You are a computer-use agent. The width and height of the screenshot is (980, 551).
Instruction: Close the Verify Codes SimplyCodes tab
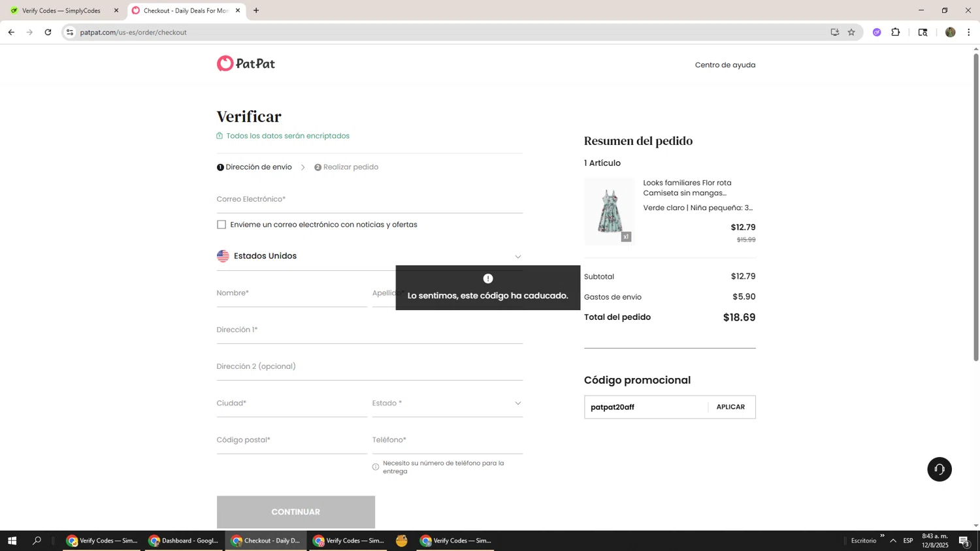click(116, 10)
